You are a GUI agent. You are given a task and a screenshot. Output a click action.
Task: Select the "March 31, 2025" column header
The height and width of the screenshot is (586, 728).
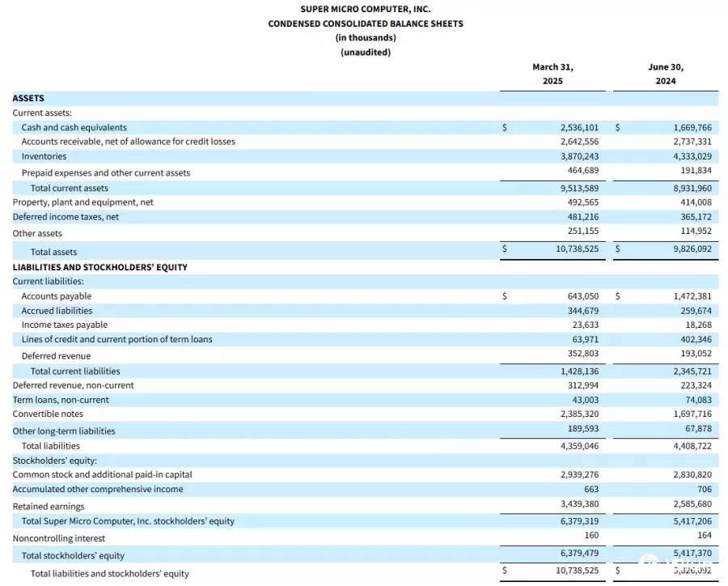(x=552, y=74)
